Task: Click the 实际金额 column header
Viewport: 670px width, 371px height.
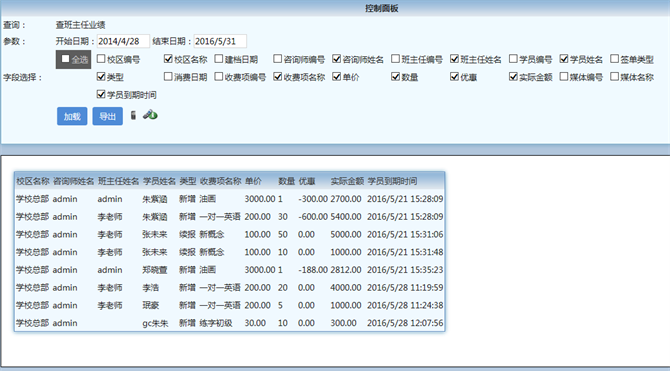Action: (x=347, y=181)
